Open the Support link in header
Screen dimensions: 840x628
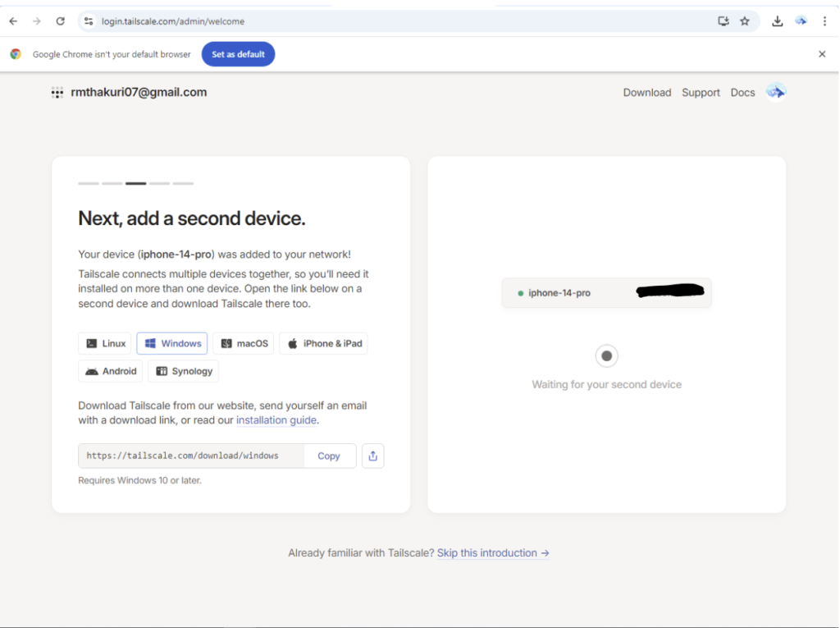point(701,92)
